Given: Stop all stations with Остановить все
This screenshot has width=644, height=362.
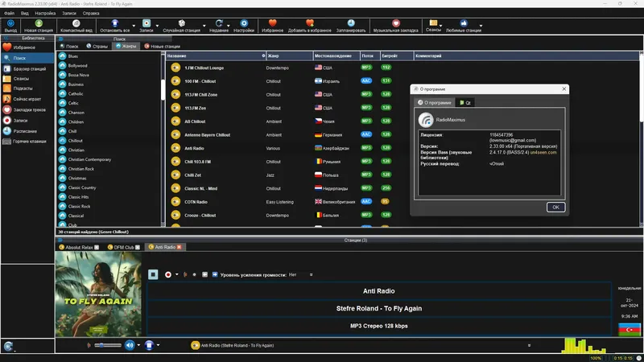Looking at the screenshot, I should coord(115,24).
